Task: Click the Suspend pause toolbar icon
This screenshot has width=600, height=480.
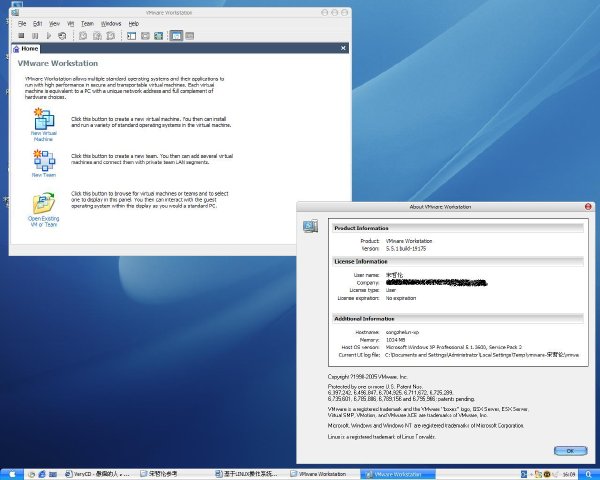Action: (x=35, y=36)
